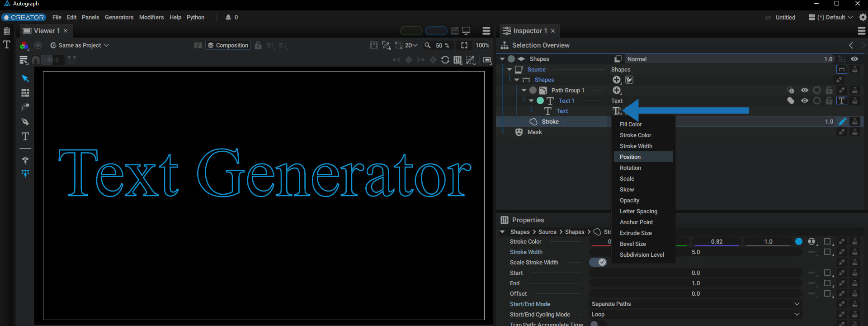Open the Default layout dropdown
The image size is (868, 326).
pyautogui.click(x=831, y=17)
